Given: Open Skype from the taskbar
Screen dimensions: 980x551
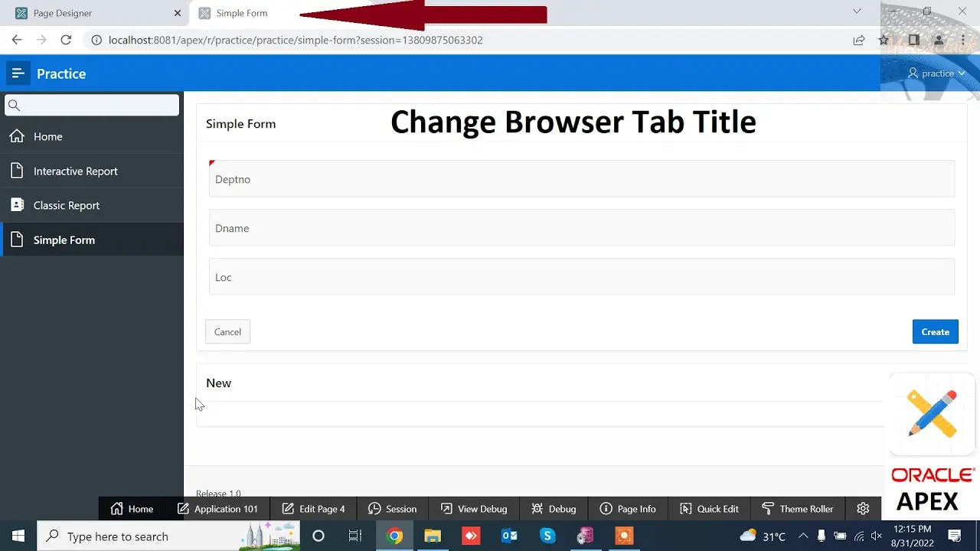Looking at the screenshot, I should (x=547, y=536).
